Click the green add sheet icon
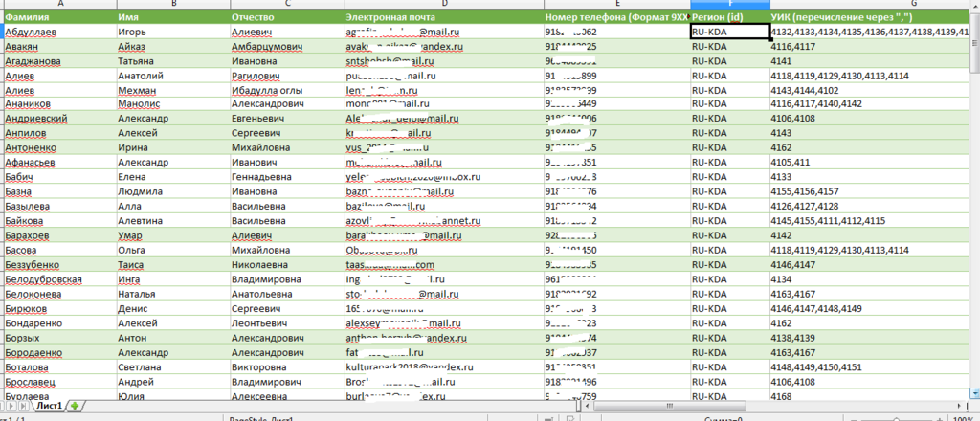Image resolution: width=980 pixels, height=421 pixels. [x=75, y=407]
